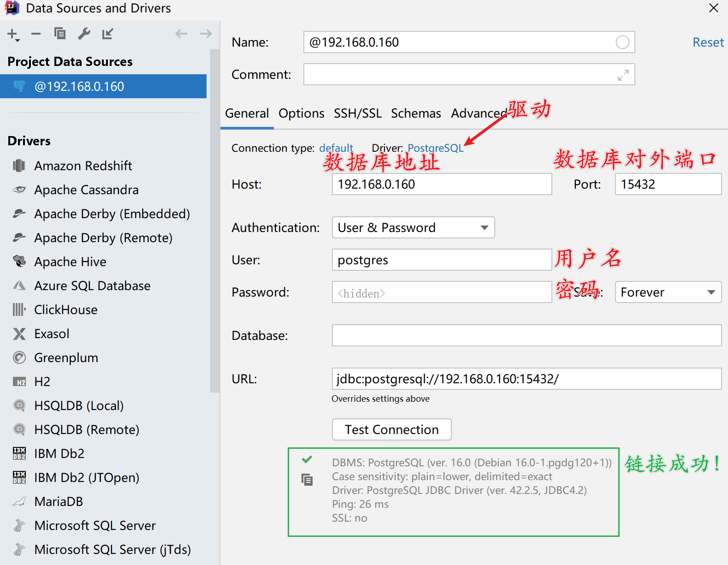Close the Data Sources and Drivers dialog

[713, 8]
